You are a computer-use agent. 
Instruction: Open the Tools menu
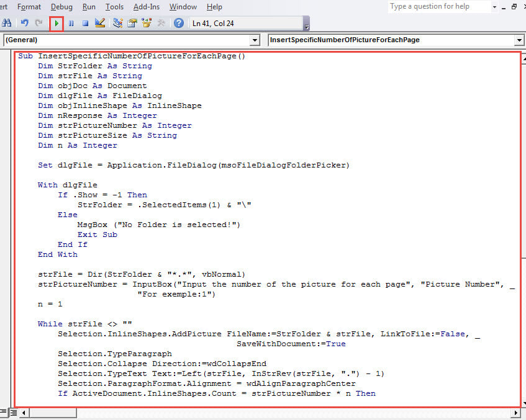114,7
